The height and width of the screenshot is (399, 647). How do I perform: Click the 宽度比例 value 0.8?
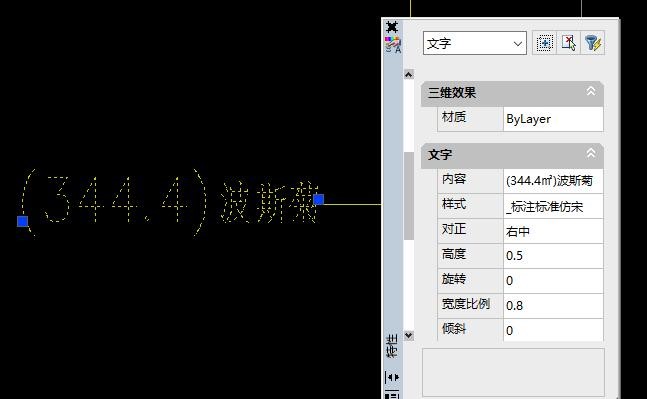pos(553,306)
